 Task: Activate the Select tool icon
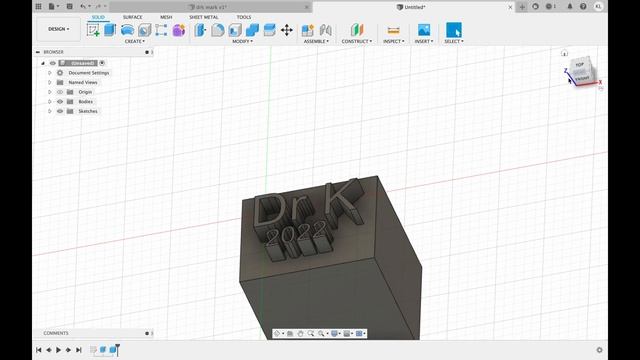(x=453, y=30)
